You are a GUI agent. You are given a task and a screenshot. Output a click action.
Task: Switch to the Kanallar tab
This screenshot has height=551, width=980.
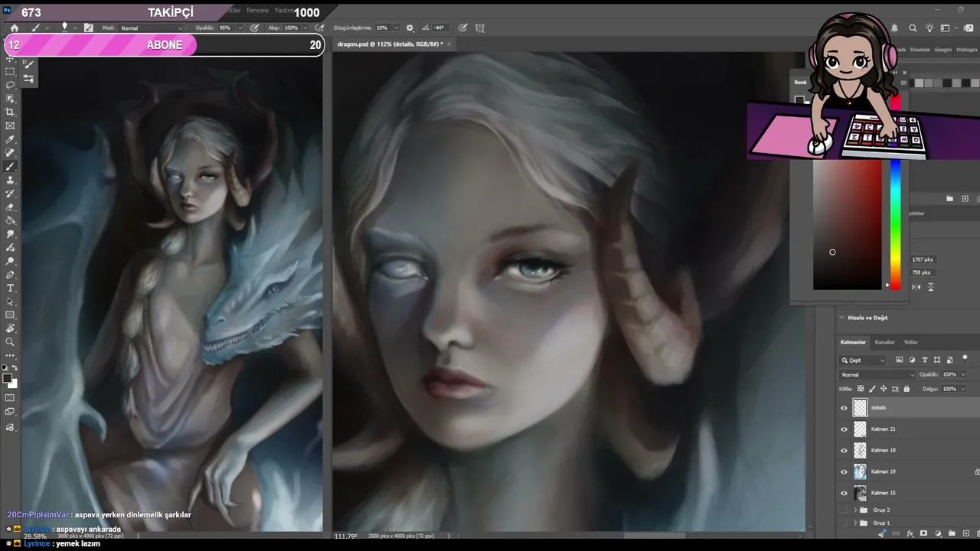(884, 342)
